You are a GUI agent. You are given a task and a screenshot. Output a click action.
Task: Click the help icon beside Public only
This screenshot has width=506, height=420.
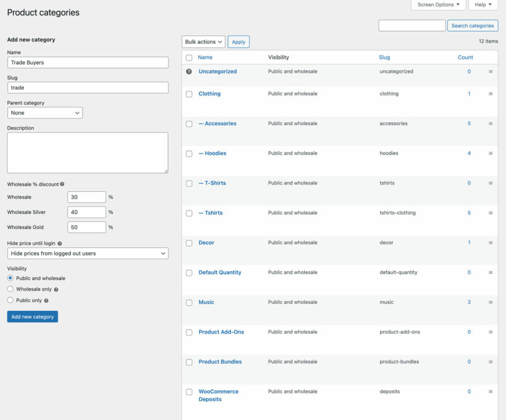[46, 300]
